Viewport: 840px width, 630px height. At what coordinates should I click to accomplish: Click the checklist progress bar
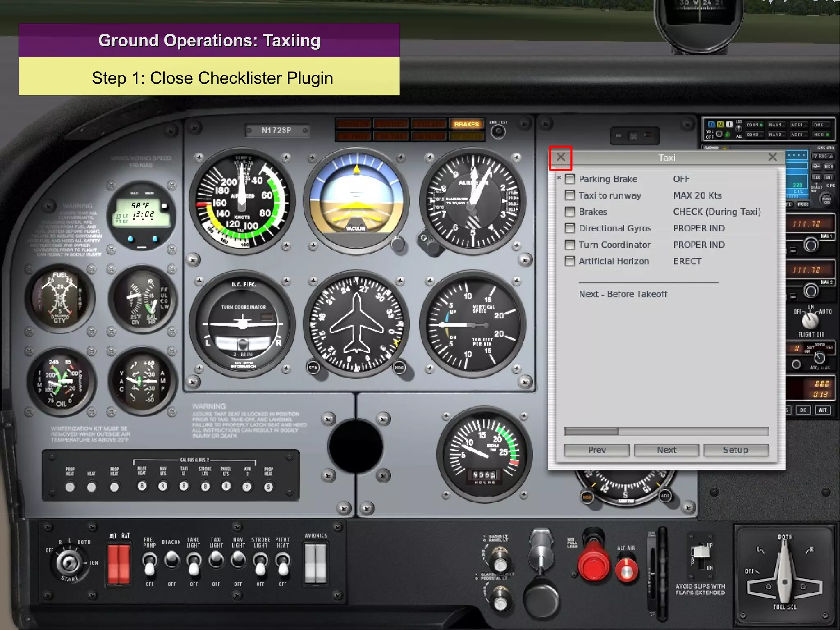666,431
